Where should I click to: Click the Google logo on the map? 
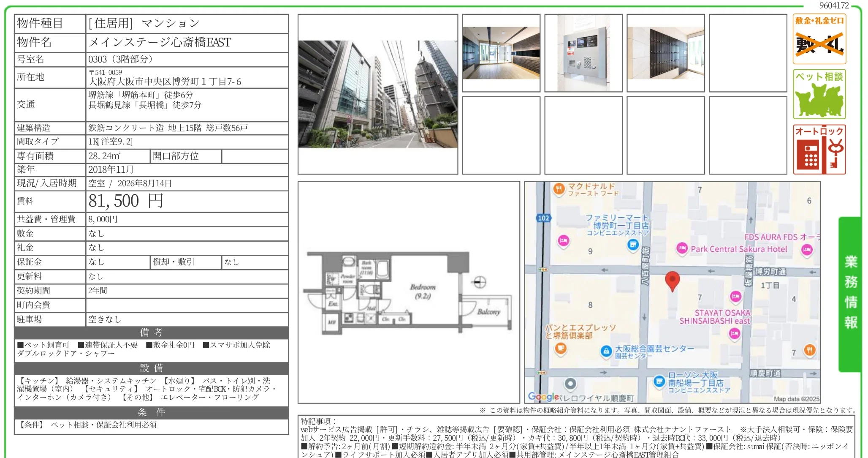coord(543,396)
